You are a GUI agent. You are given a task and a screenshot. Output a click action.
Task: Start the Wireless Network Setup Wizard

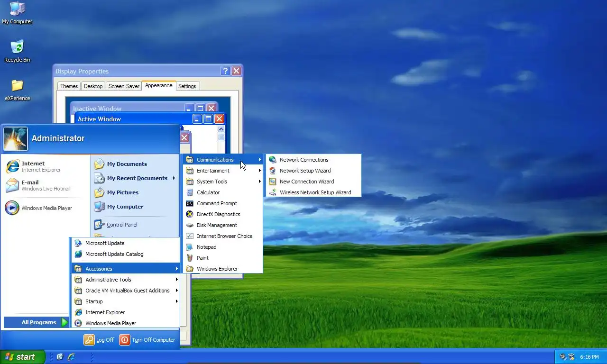pos(313,192)
